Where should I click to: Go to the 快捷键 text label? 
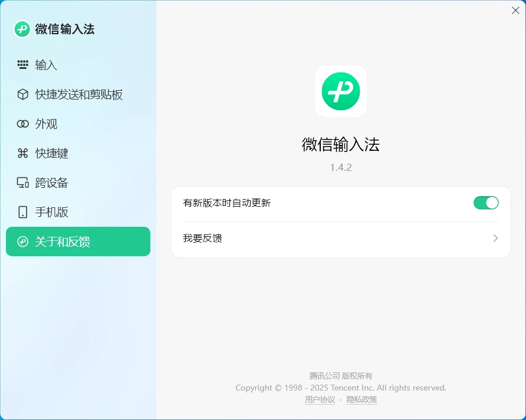pyautogui.click(x=52, y=153)
